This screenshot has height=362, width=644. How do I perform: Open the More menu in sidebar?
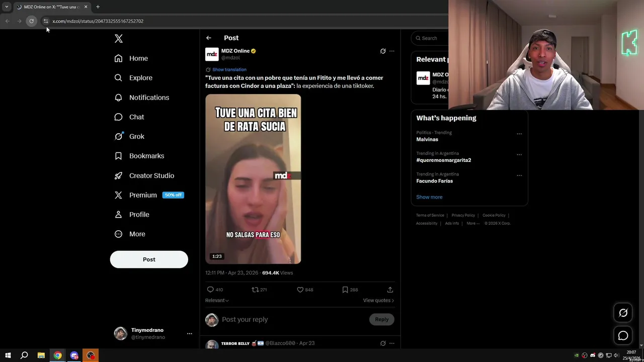130,234
